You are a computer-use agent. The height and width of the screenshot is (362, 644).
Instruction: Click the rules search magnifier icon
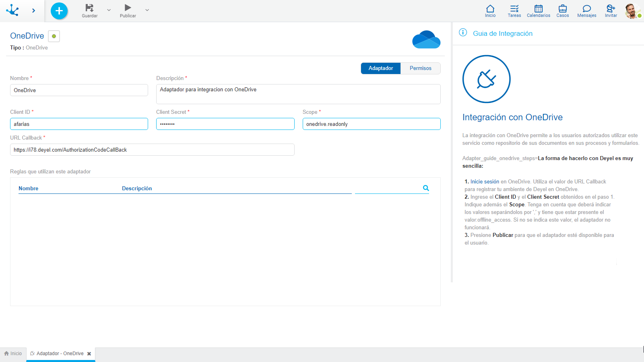[x=426, y=188]
